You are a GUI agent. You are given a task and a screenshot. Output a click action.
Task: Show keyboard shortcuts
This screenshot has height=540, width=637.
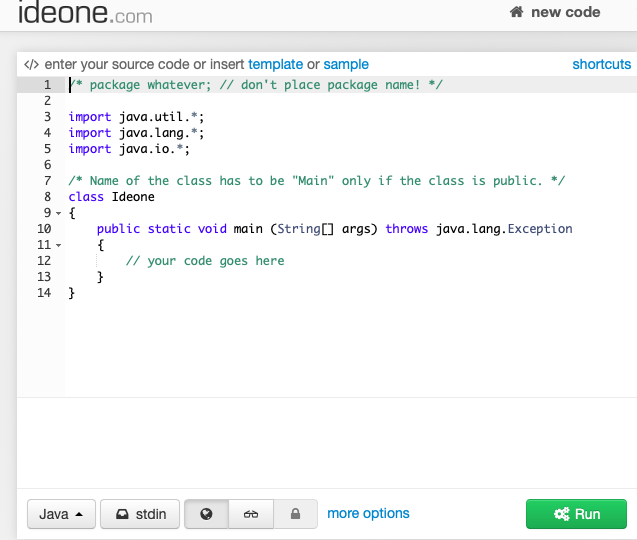point(601,64)
